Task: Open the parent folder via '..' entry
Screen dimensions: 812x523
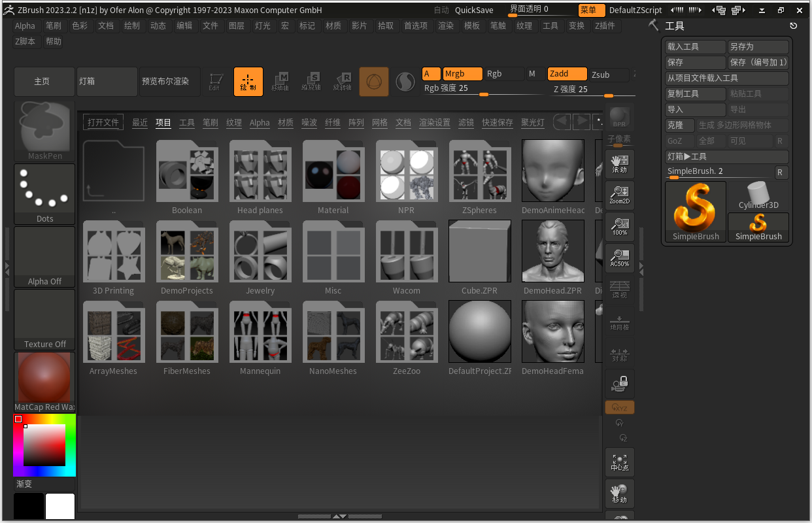Action: tap(114, 172)
